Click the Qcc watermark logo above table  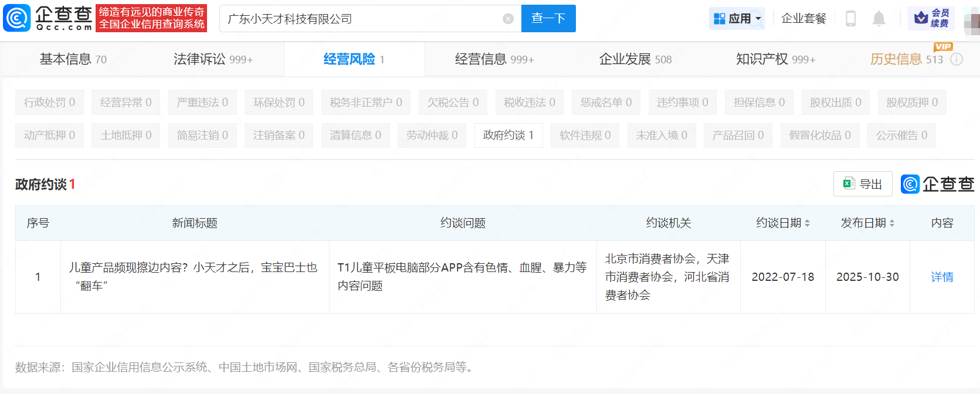tap(937, 184)
